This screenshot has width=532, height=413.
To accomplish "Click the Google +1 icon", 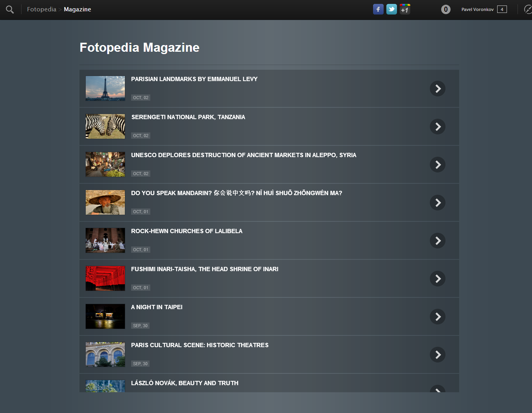I will pos(405,9).
